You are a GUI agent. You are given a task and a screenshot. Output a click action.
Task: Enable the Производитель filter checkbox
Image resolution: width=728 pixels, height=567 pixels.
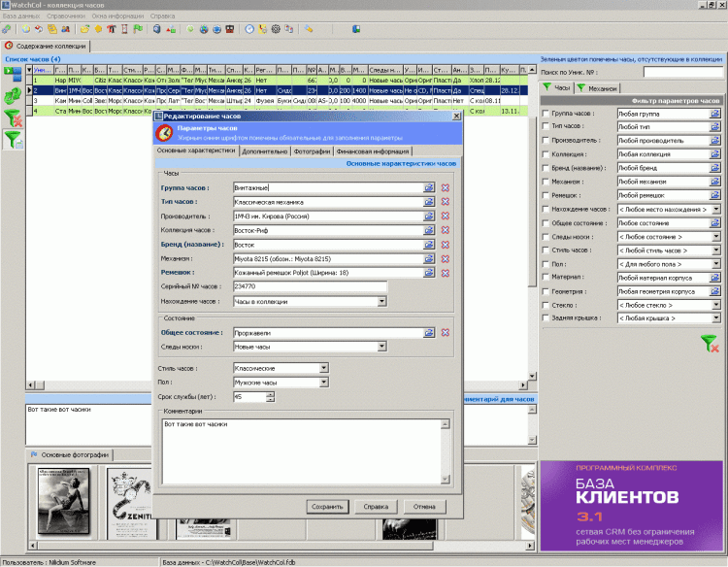[546, 140]
